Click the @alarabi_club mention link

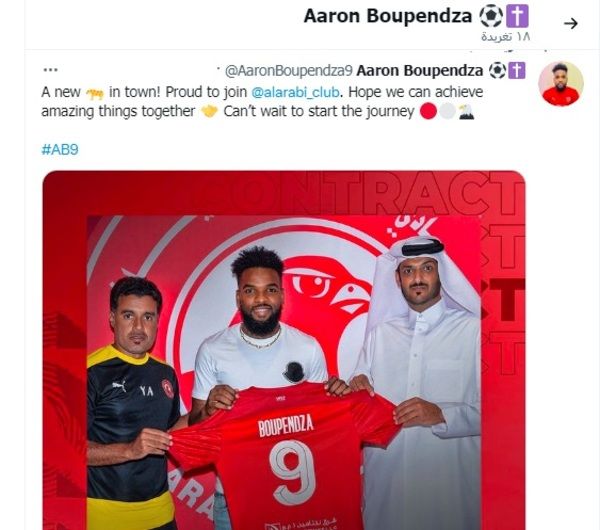click(295, 92)
